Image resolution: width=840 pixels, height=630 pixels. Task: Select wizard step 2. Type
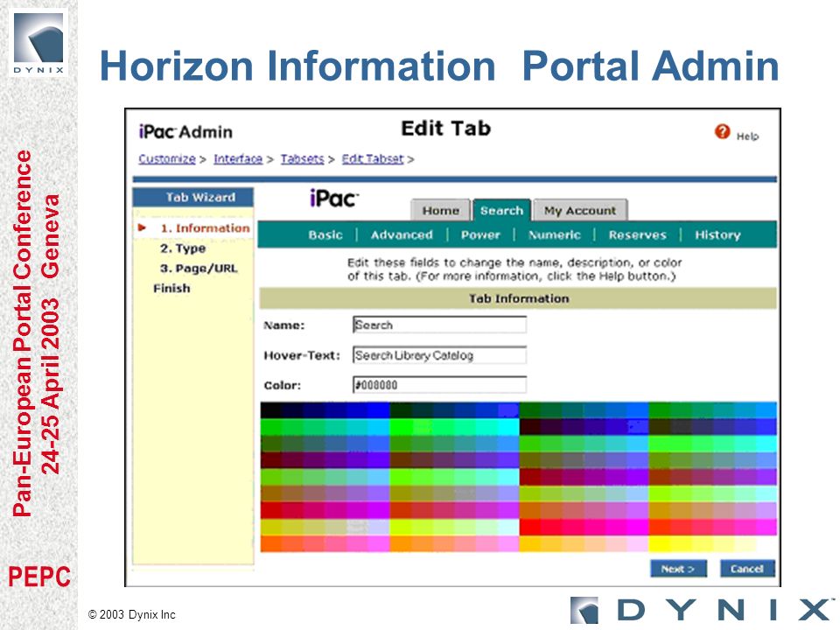(x=183, y=248)
